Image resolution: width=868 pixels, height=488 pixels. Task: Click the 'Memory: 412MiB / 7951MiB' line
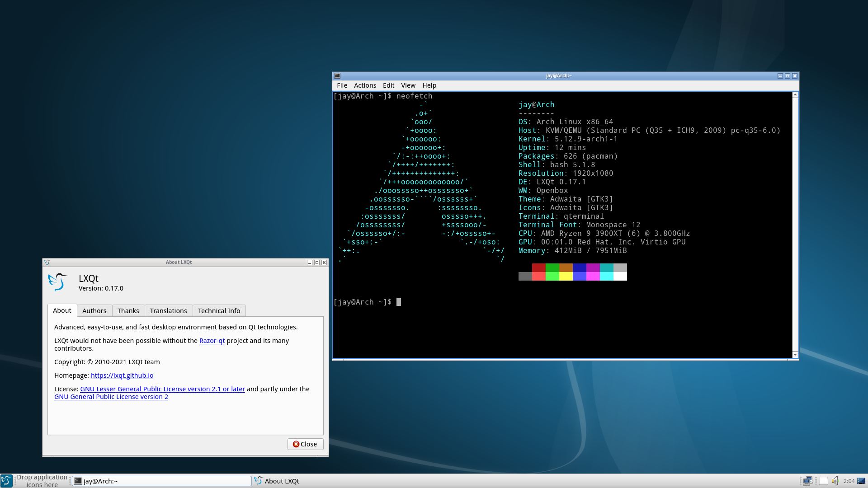(x=572, y=251)
